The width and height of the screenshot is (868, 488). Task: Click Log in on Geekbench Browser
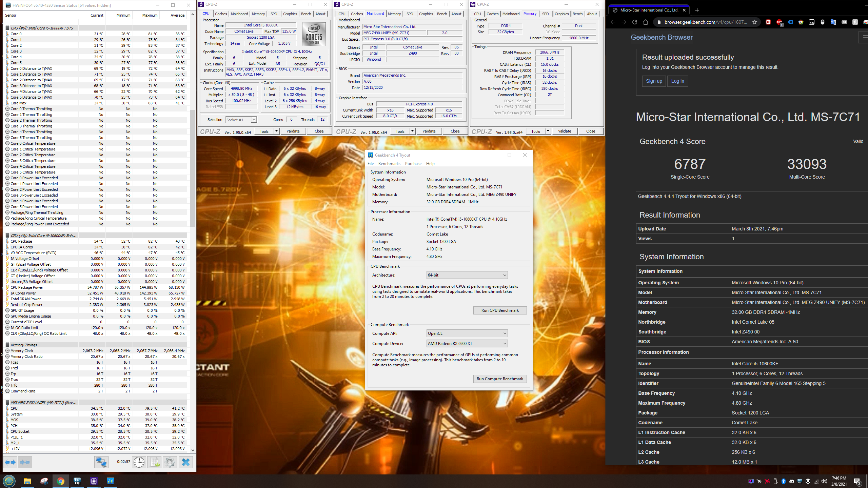pos(677,81)
